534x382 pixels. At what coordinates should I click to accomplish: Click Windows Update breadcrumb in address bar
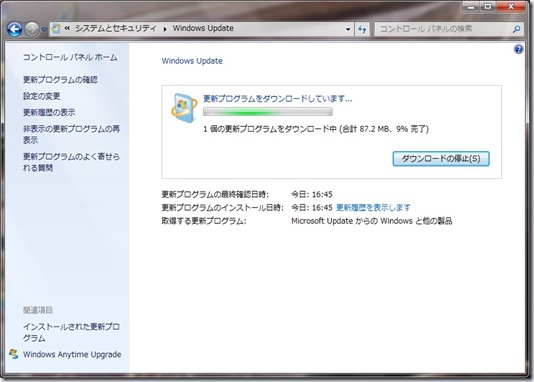tap(203, 28)
